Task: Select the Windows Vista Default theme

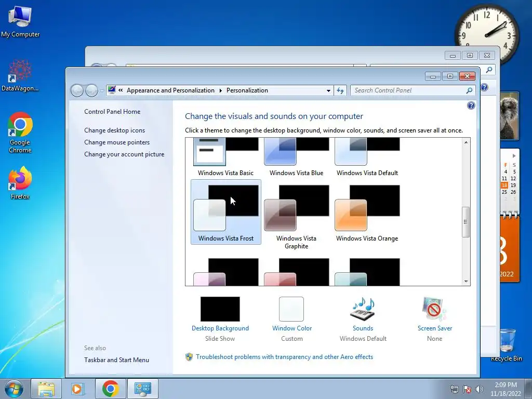Action: [367, 157]
